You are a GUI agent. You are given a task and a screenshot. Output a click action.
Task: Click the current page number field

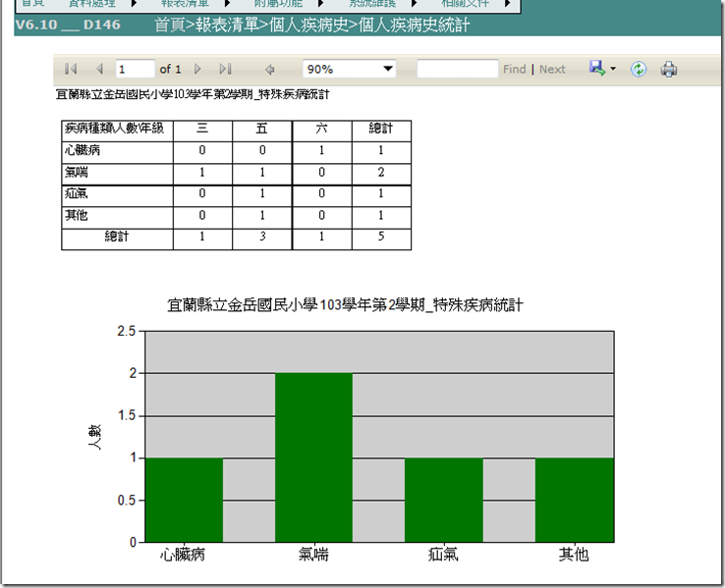point(135,70)
